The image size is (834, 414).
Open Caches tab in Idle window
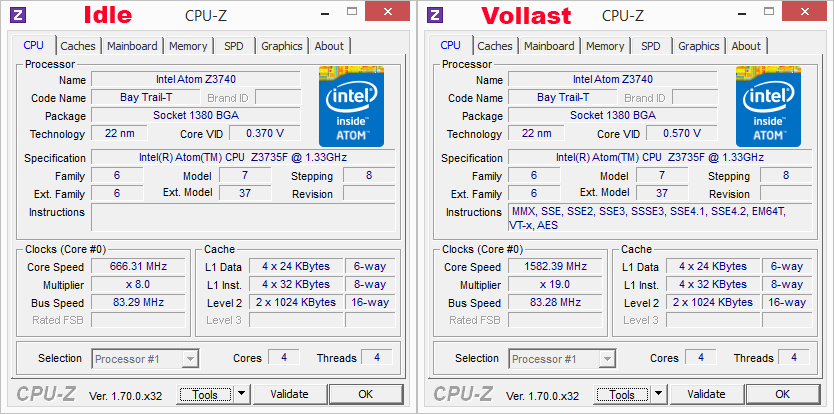(78, 46)
